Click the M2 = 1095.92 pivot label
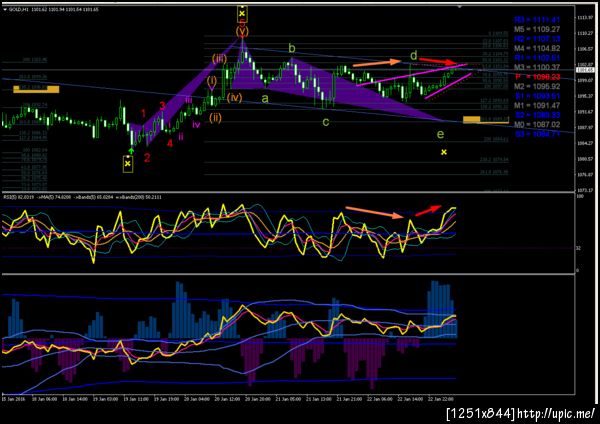 point(537,86)
